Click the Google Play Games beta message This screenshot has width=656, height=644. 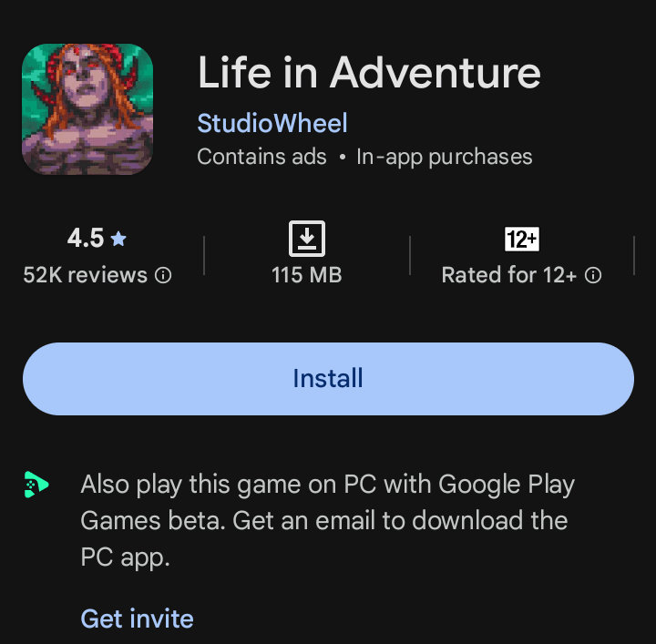tap(328, 520)
